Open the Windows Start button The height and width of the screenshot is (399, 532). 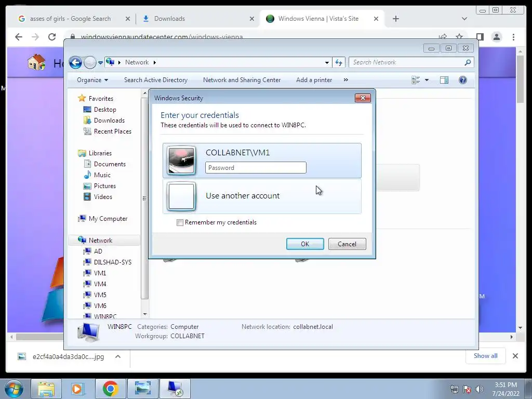(x=14, y=389)
